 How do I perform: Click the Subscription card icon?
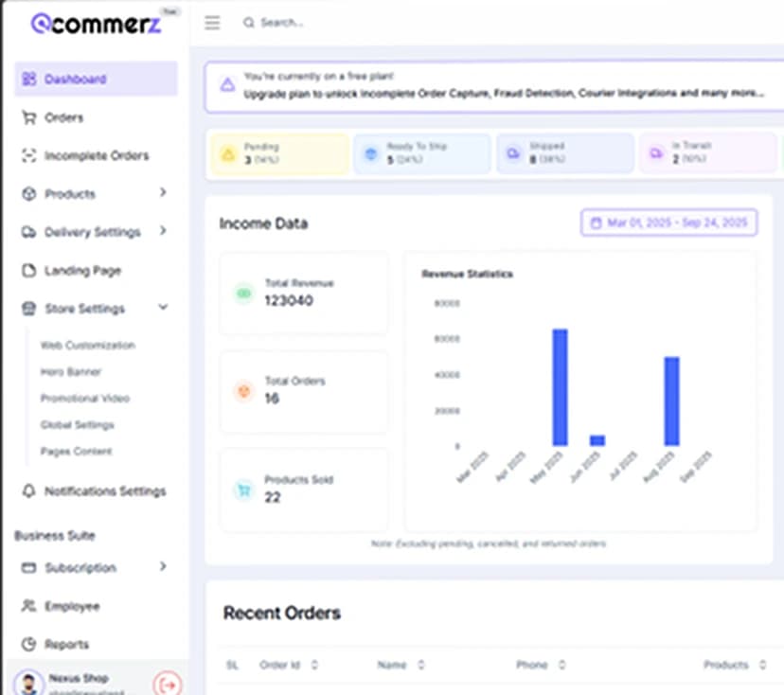(29, 567)
